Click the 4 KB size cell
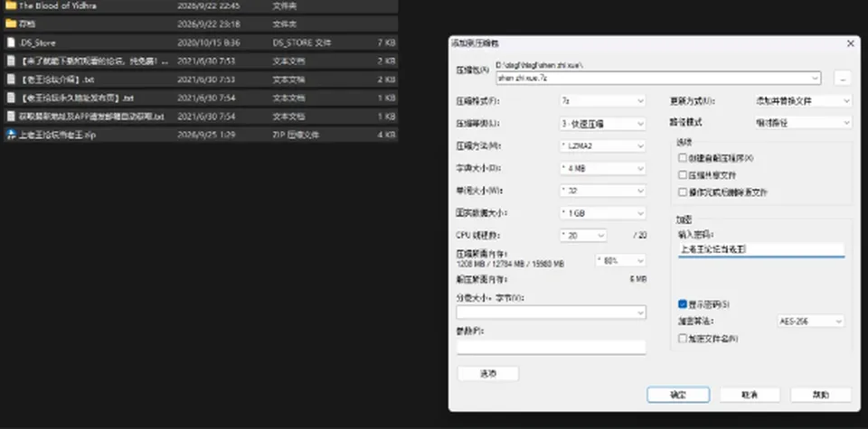This screenshot has width=868, height=429. tap(386, 135)
